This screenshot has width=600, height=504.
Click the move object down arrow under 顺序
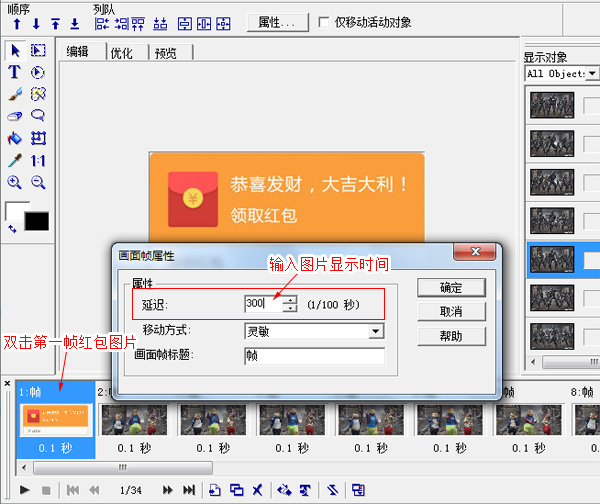[36, 24]
